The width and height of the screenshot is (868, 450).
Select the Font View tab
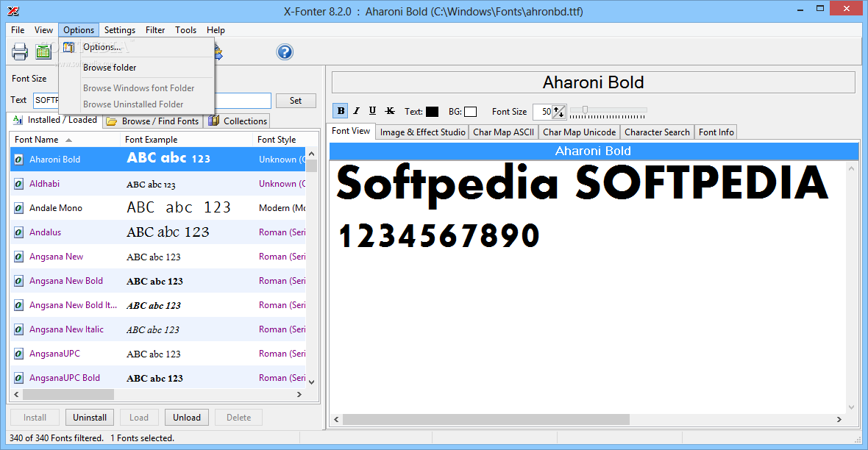pos(351,131)
